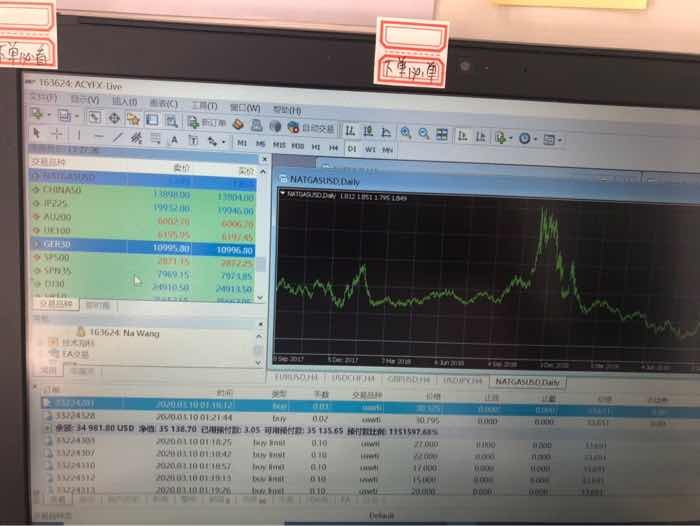
Task: Open the 帮助(H) Help menu
Action: point(287,110)
